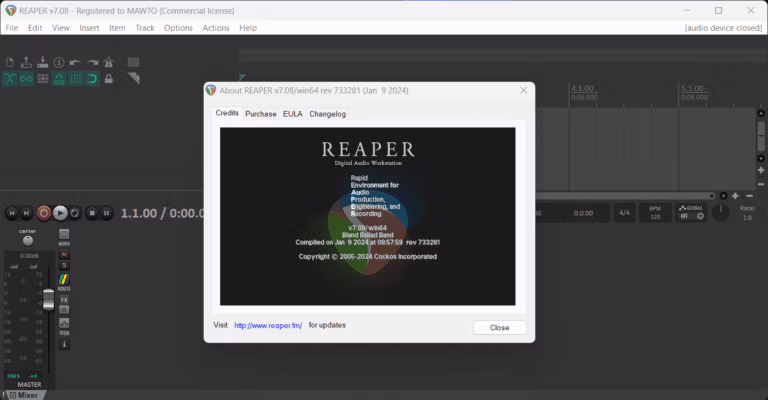
Task: Dismiss About dialog with title bar X
Action: 524,90
